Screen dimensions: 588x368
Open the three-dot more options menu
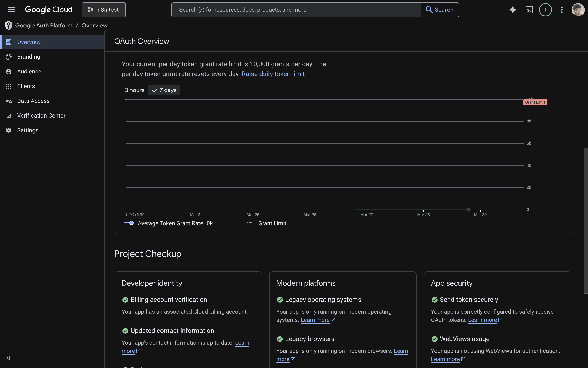point(562,10)
